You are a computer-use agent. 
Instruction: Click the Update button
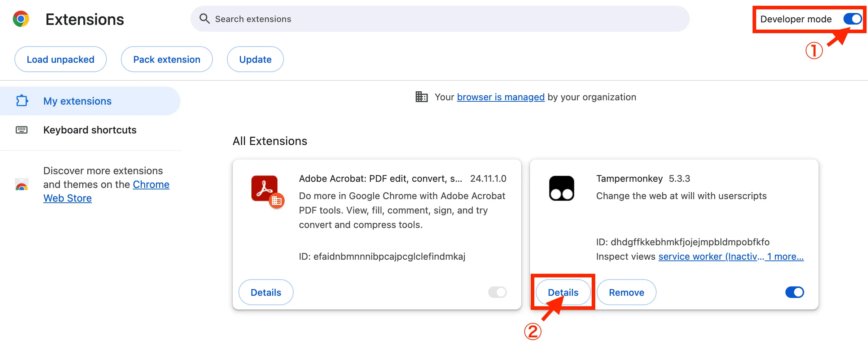tap(255, 59)
